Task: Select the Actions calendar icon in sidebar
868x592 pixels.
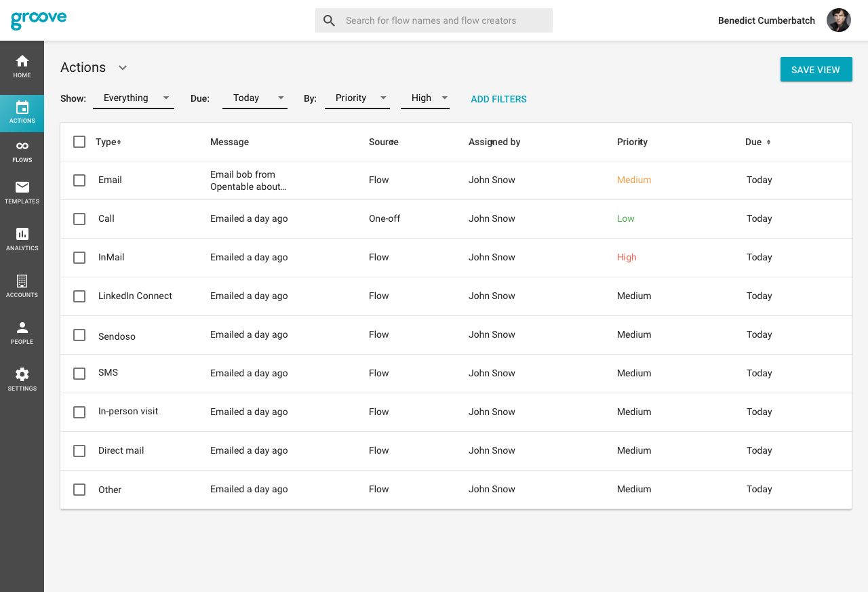Action: click(22, 107)
